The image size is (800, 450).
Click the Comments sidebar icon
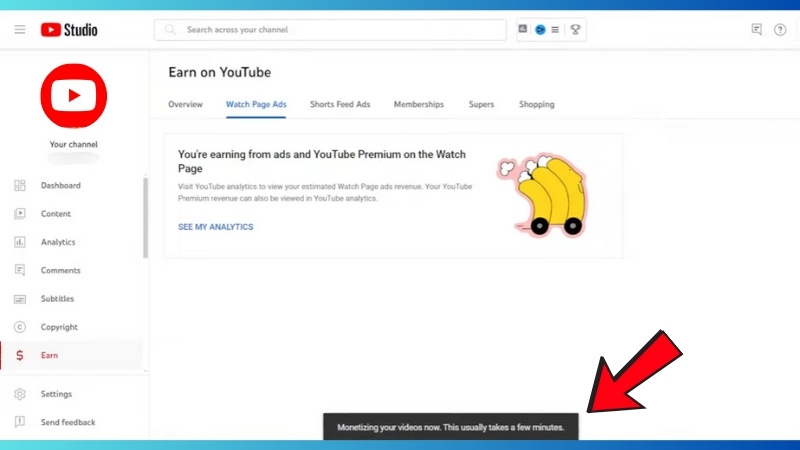click(20, 270)
